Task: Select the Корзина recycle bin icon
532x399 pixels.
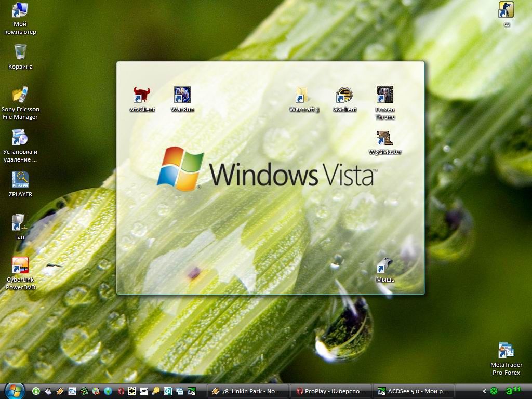Action: coord(20,57)
